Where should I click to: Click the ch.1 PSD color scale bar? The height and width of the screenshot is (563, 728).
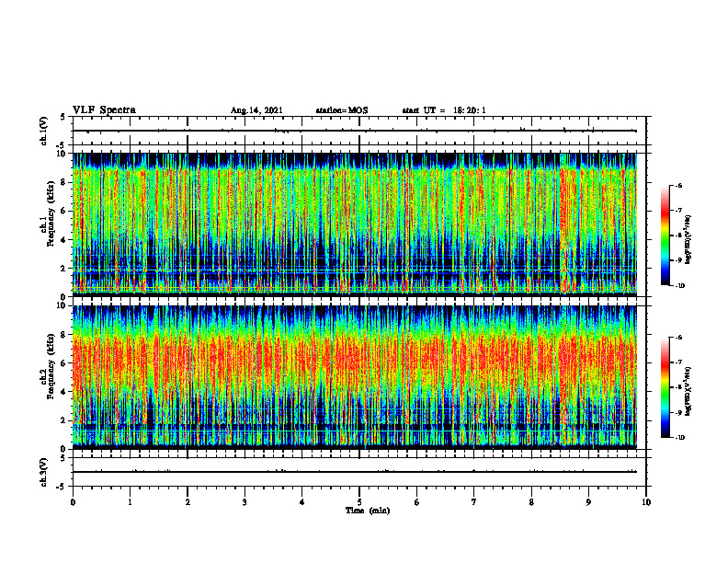(x=665, y=236)
